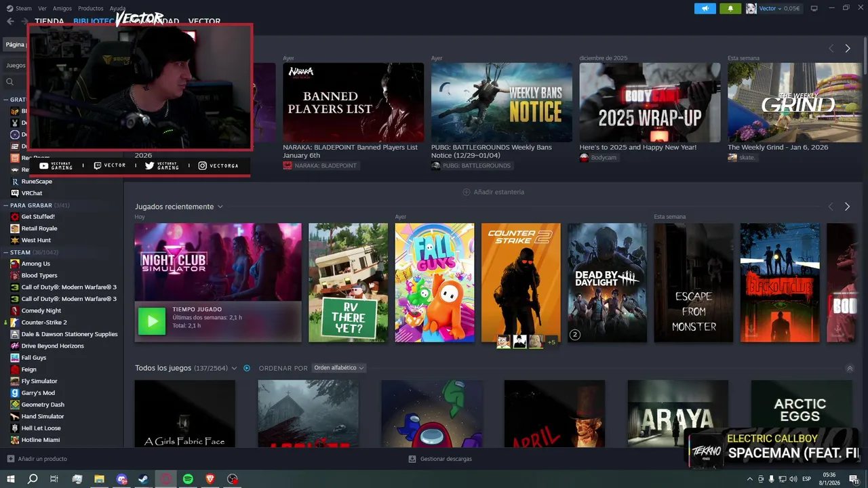
Task: Click the library search magnifier icon
Action: click(x=10, y=82)
